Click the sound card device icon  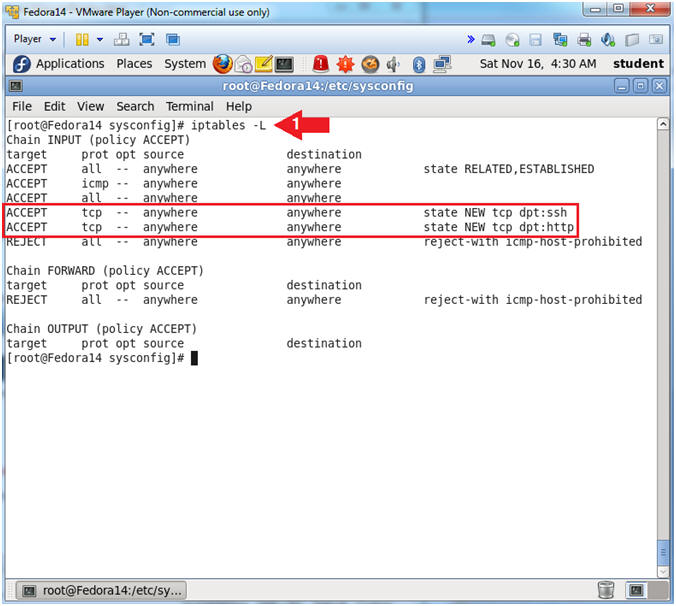tap(608, 40)
